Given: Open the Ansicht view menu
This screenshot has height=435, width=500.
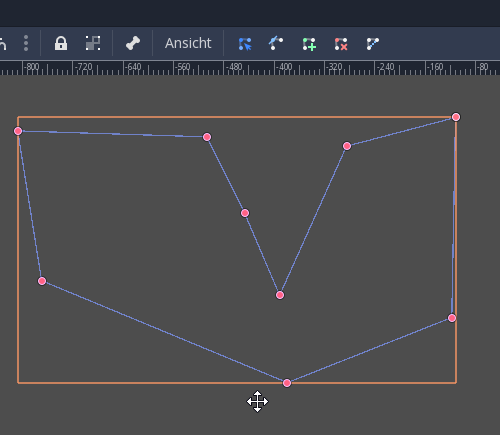Looking at the screenshot, I should 188,43.
